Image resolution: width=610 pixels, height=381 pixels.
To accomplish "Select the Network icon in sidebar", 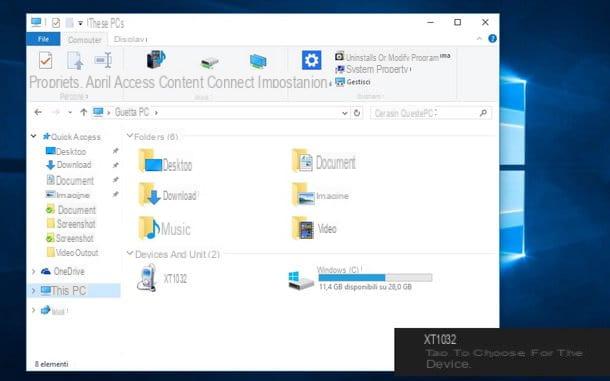I will (x=46, y=310).
